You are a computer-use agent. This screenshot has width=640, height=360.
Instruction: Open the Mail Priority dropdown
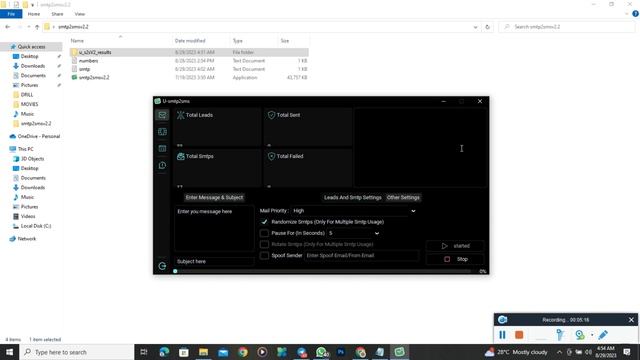[354, 211]
